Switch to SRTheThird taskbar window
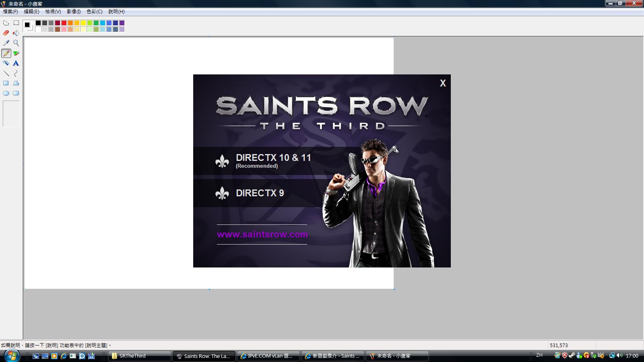 139,356
